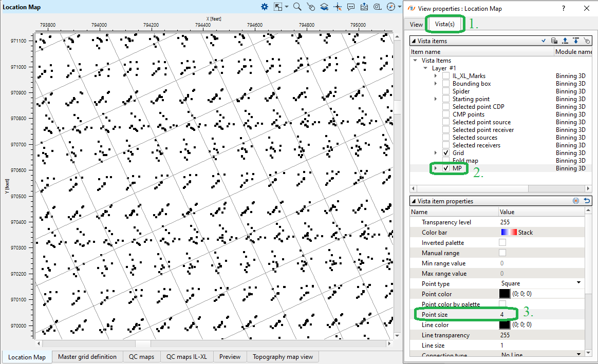Screen dimensions: 598x364
Task: Expand the Bounding box tree item
Action: 436,84
